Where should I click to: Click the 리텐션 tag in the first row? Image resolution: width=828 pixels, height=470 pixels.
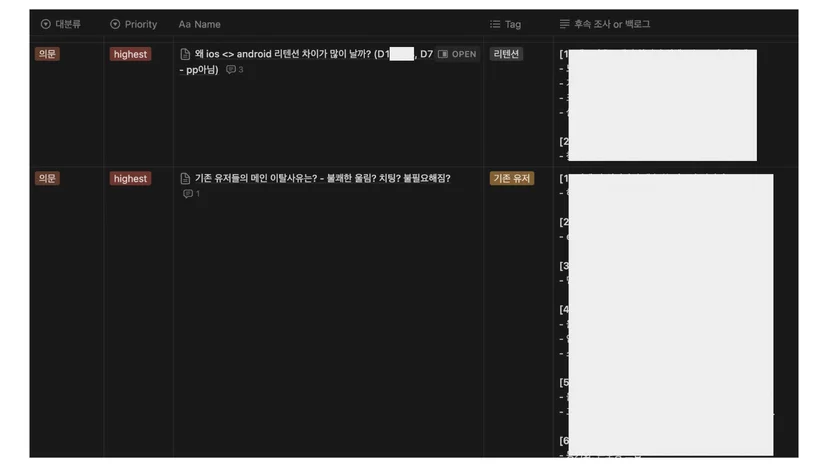tap(506, 54)
